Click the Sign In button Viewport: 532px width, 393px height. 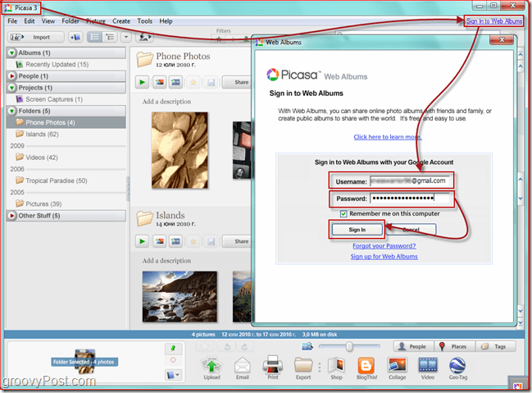tap(357, 230)
